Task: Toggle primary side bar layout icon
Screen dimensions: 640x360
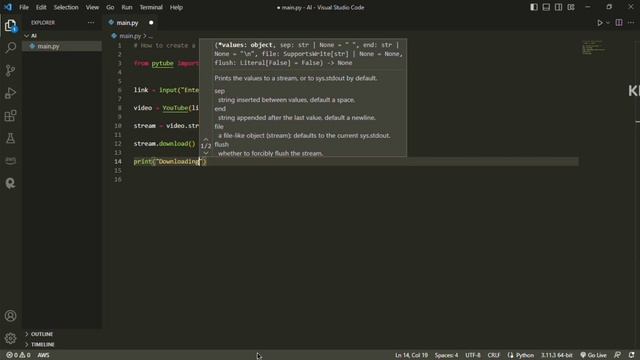Action: [533, 7]
